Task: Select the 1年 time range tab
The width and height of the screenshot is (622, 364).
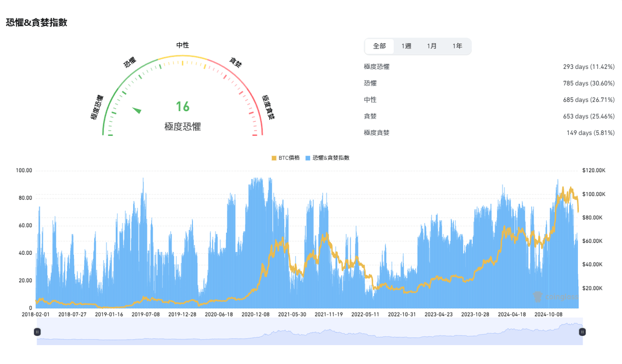Action: click(457, 46)
